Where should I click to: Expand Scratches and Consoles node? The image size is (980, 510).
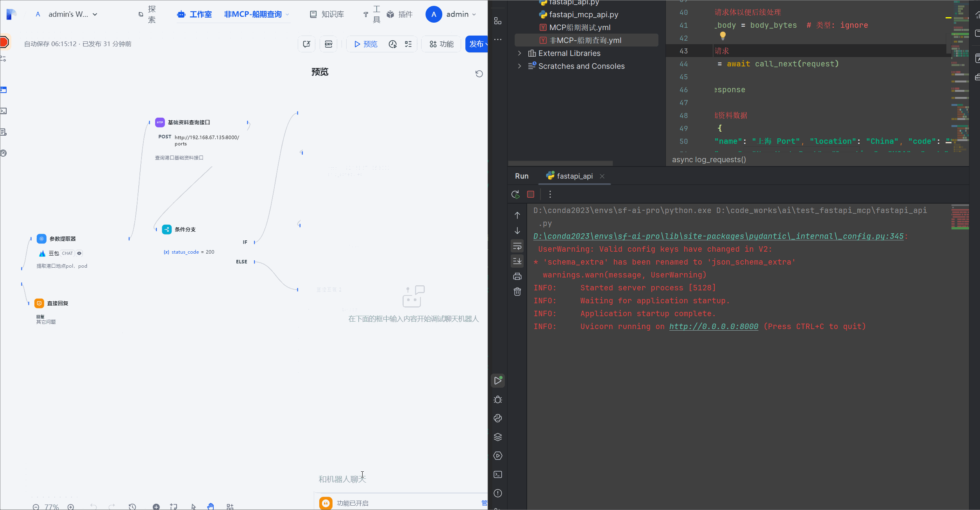pyautogui.click(x=519, y=66)
